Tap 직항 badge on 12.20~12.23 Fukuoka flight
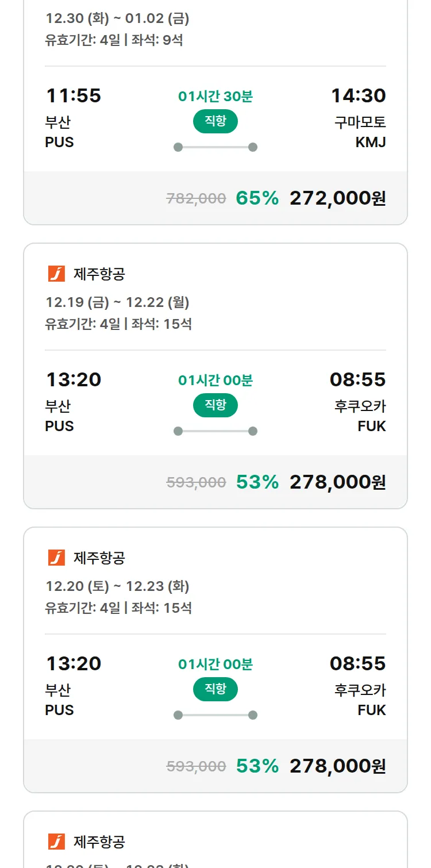 [215, 689]
